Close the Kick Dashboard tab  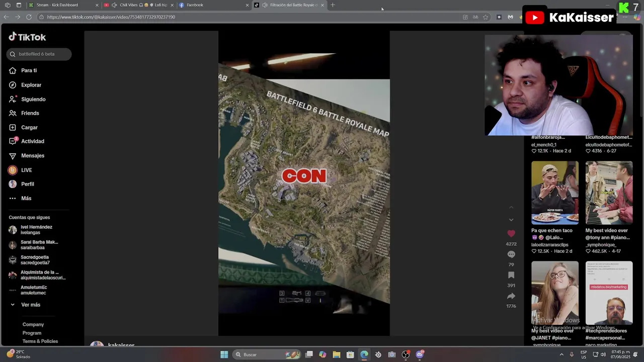(x=97, y=5)
